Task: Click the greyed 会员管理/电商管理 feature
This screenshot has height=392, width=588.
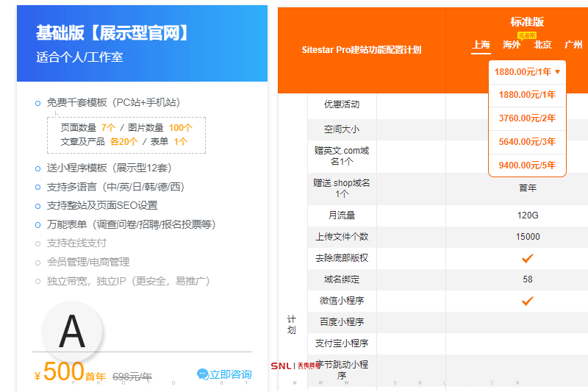Action: (x=88, y=262)
